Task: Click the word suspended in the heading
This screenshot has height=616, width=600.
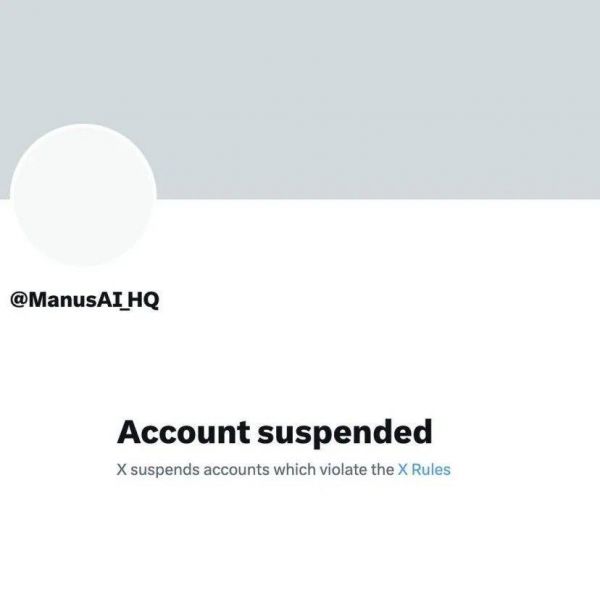Action: pos(345,433)
